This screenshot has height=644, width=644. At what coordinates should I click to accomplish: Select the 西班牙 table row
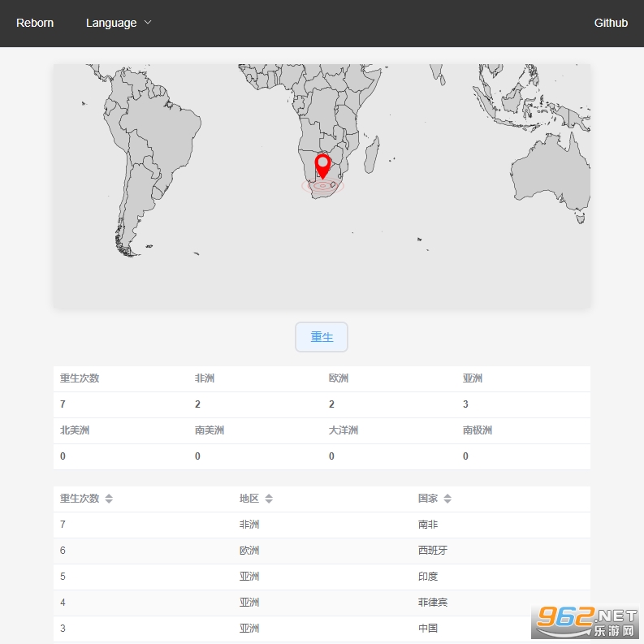[x=322, y=551]
